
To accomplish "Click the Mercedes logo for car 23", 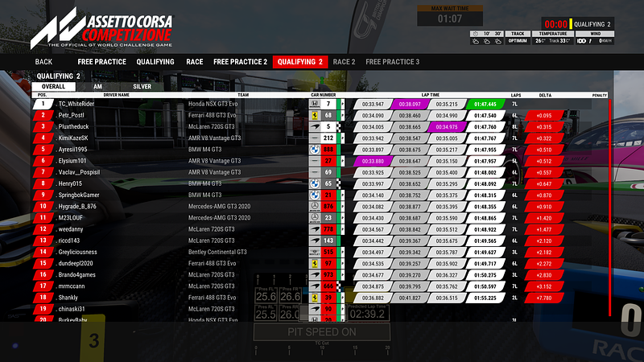I will tap(314, 218).
